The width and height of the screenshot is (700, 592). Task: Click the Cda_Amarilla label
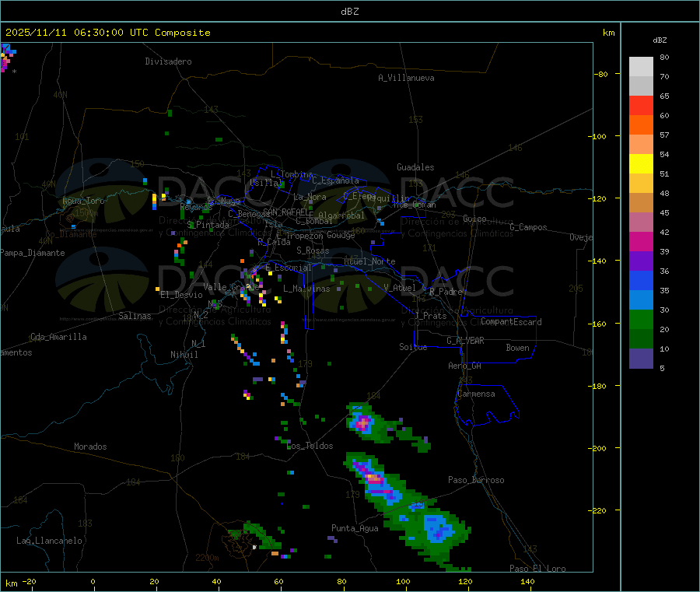pyautogui.click(x=58, y=337)
